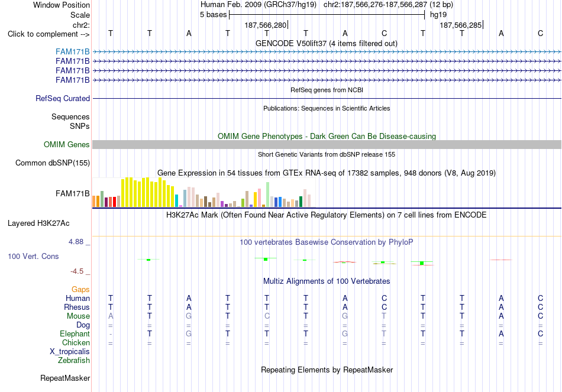The height and width of the screenshot is (392, 562).
Task: Click the -4.5 lower range value
Action: click(x=77, y=271)
